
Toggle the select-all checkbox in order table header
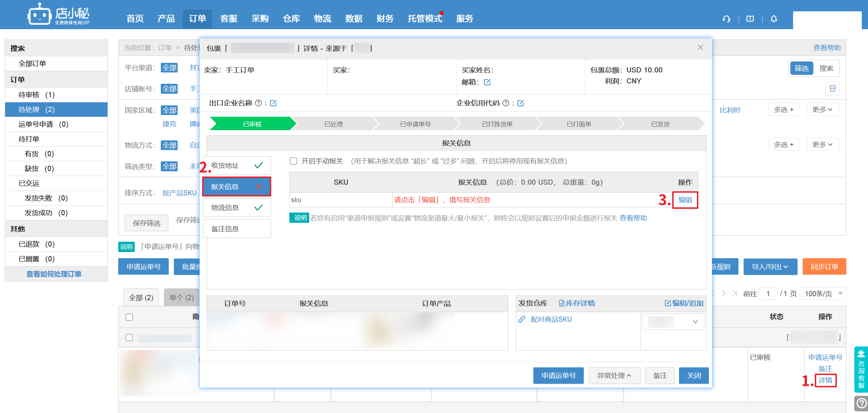(x=129, y=317)
